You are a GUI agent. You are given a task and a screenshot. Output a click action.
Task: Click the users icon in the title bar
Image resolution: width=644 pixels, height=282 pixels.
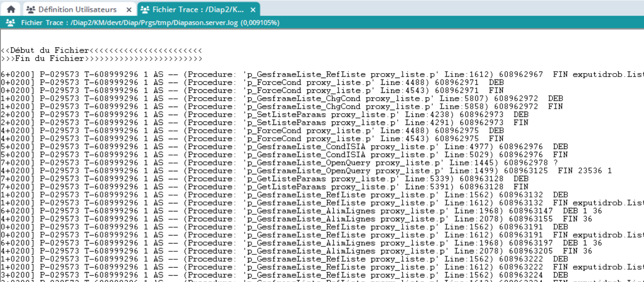pos(10,23)
